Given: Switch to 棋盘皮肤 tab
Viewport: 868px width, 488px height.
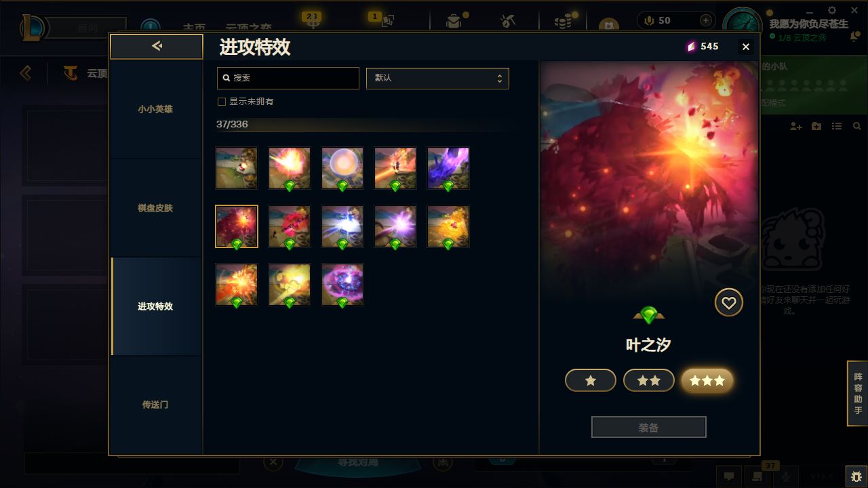Looking at the screenshot, I should [x=155, y=208].
